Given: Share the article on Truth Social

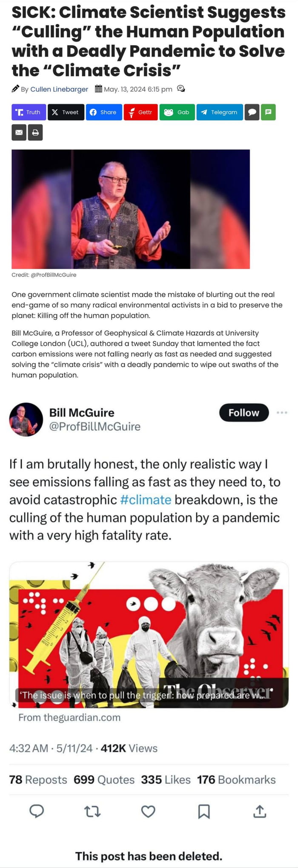Looking at the screenshot, I should tap(29, 112).
